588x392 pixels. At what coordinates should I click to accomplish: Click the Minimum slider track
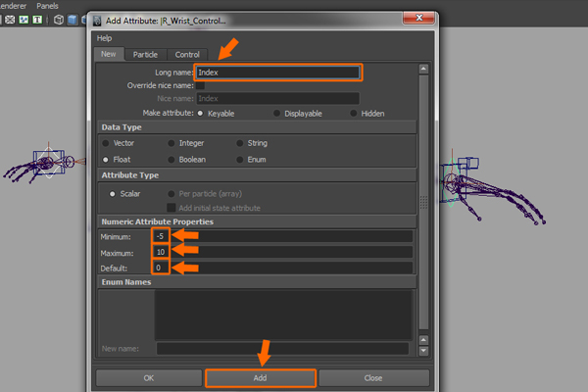click(x=291, y=236)
